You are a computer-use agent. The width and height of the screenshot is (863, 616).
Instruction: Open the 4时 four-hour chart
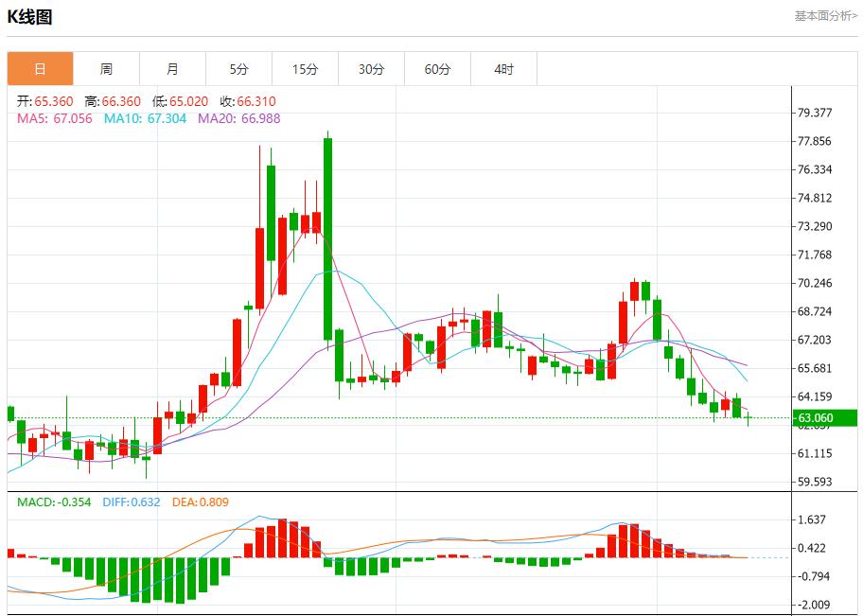(x=504, y=68)
